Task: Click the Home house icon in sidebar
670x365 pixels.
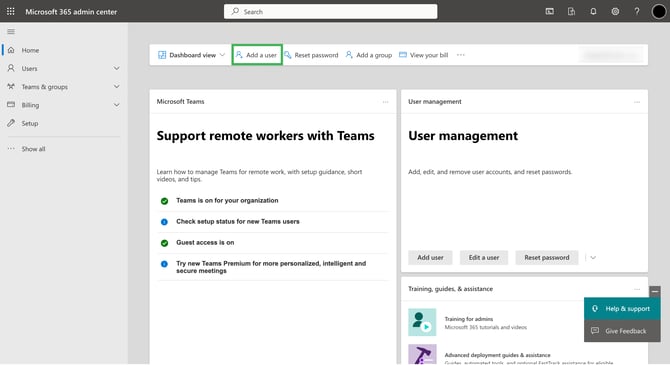Action: pyautogui.click(x=11, y=50)
